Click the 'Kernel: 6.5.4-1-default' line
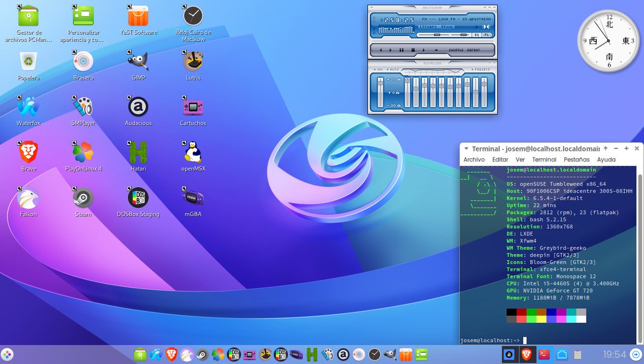The height and width of the screenshot is (364, 644). [545, 198]
